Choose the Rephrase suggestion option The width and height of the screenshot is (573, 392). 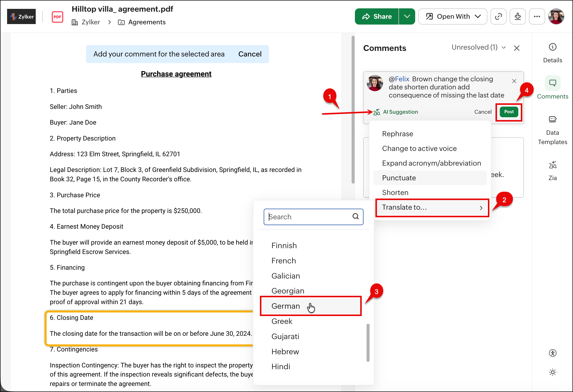coord(397,134)
